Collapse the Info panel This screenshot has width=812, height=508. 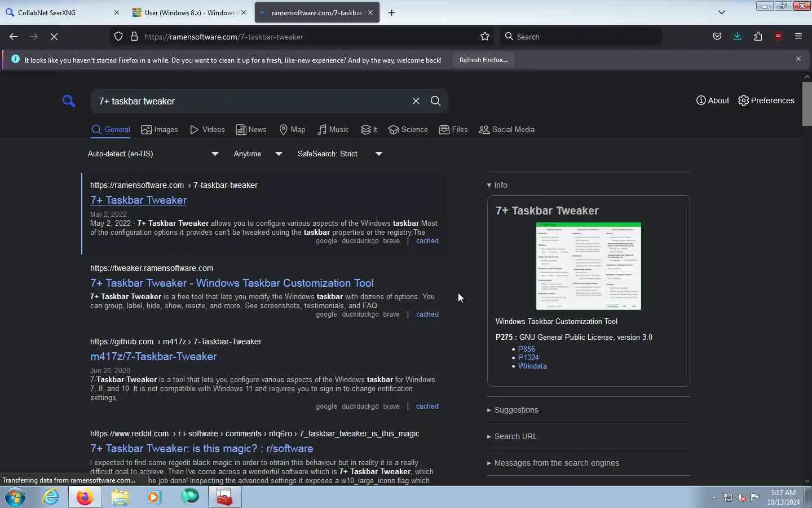click(497, 185)
